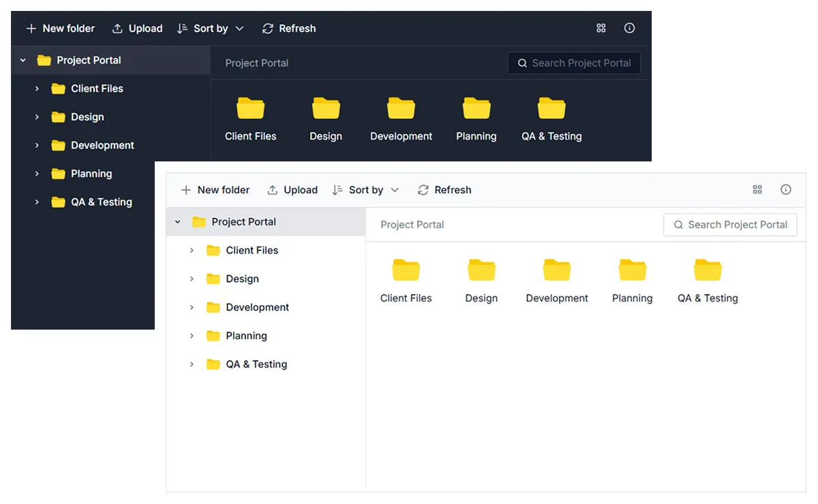Collapse Project Portal tree in dark window

(x=23, y=60)
